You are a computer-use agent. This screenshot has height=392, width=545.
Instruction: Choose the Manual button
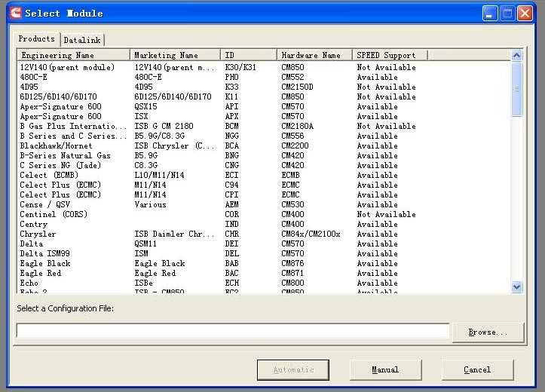(x=385, y=369)
